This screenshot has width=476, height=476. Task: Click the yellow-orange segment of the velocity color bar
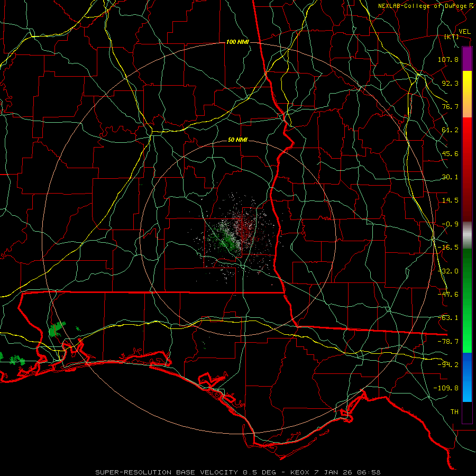(467, 94)
